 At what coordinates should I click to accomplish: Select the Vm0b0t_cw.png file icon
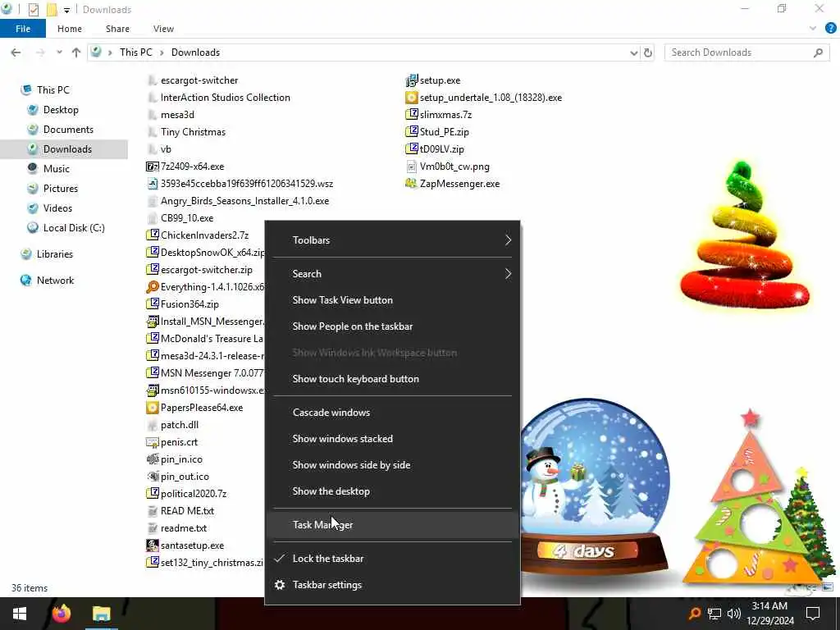(412, 167)
